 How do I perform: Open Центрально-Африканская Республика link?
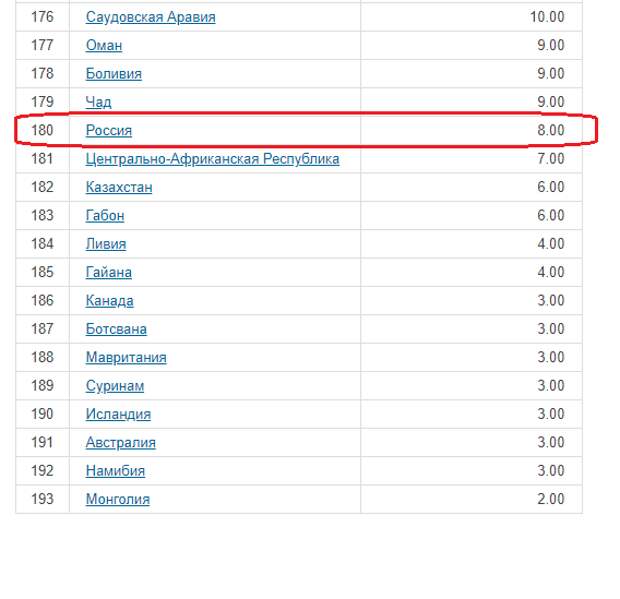coord(212,159)
